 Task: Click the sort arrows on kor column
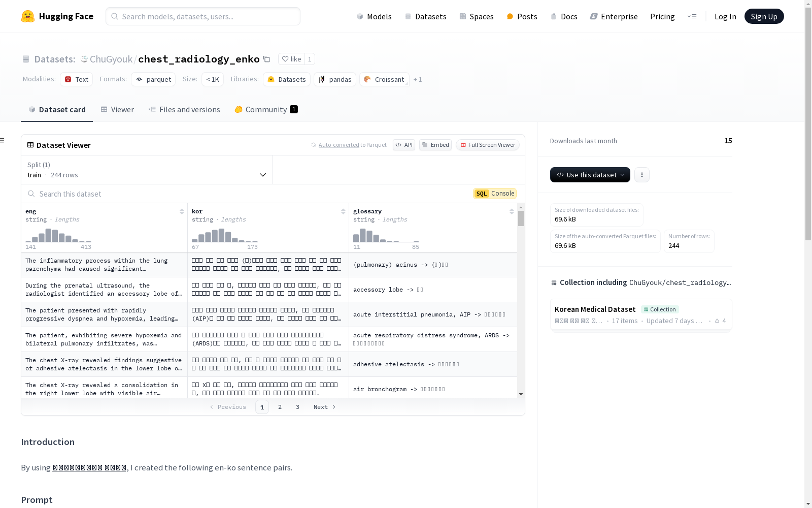pos(343,211)
